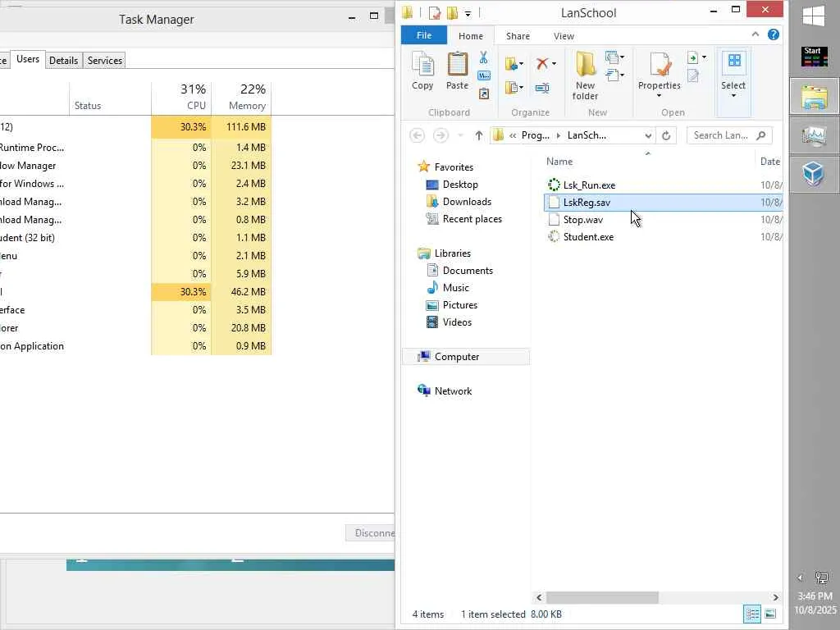Image resolution: width=840 pixels, height=630 pixels.
Task: Switch to Users tab in Task Manager
Action: (x=28, y=59)
